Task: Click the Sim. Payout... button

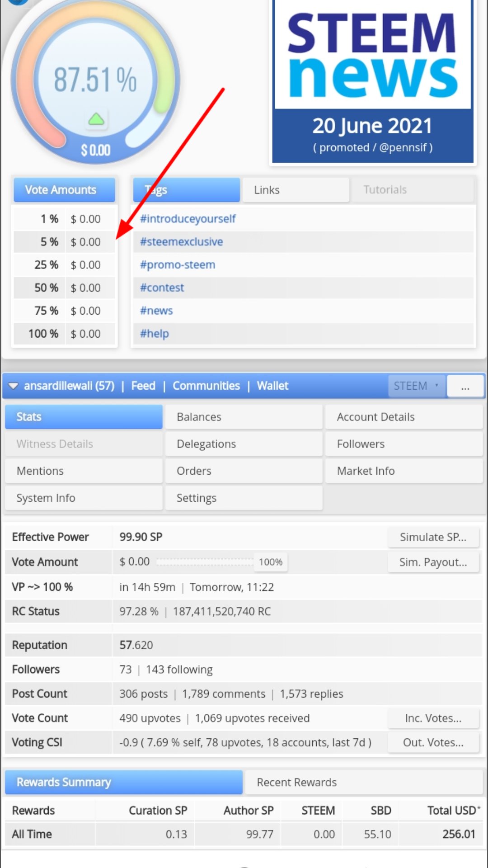Action: (x=433, y=562)
